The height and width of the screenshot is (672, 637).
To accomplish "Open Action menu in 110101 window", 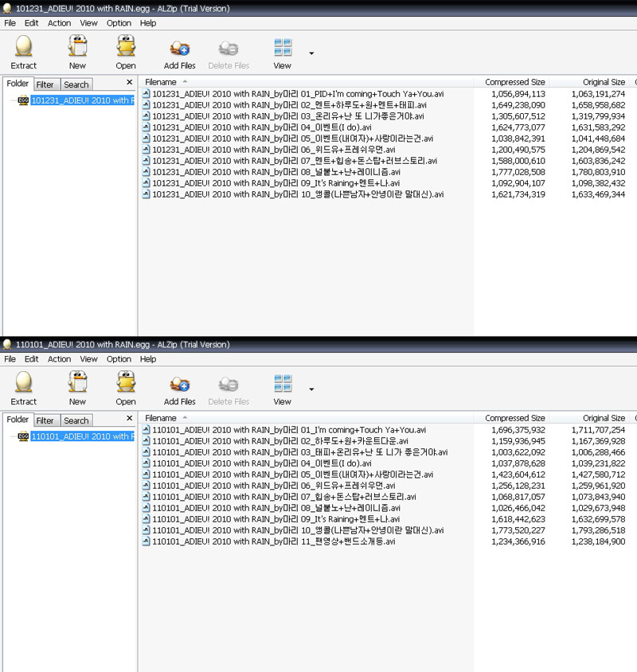I will [59, 359].
